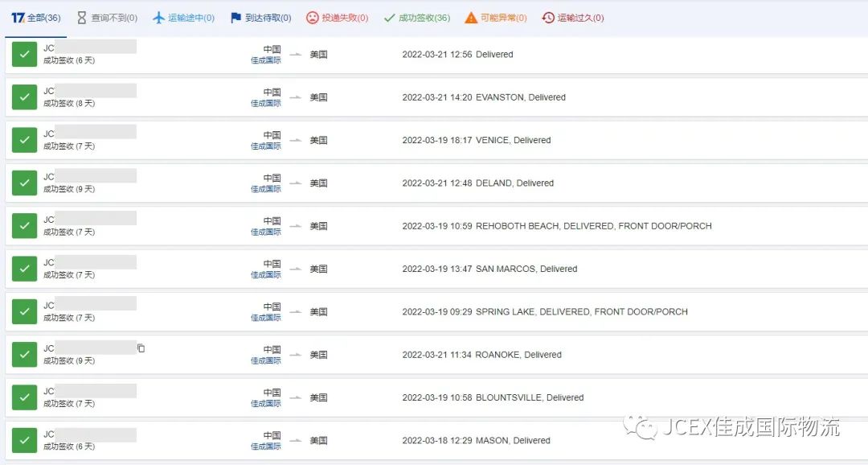868x465 pixels.
Task: Click the flag icon for 到达待取
Action: click(x=235, y=18)
